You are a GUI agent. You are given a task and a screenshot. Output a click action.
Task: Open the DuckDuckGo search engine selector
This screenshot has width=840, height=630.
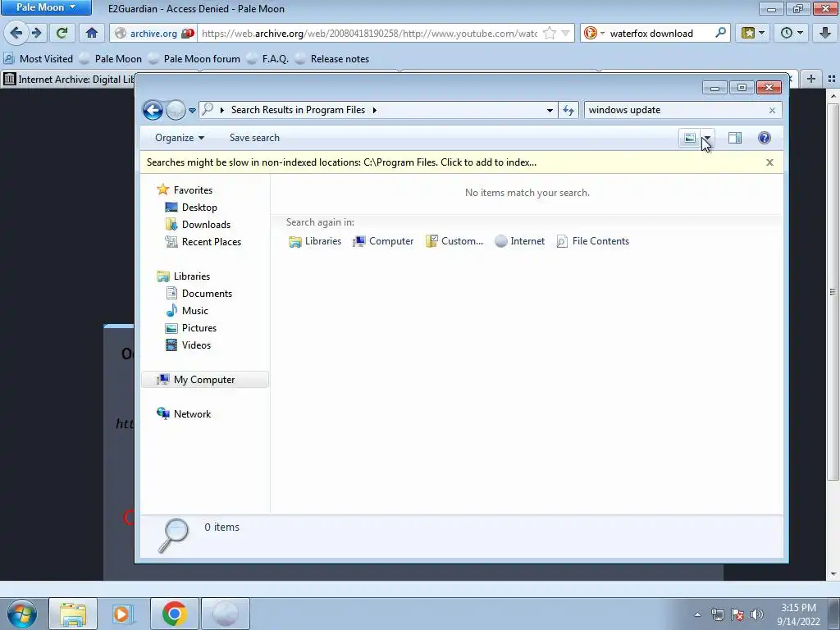[x=594, y=33]
